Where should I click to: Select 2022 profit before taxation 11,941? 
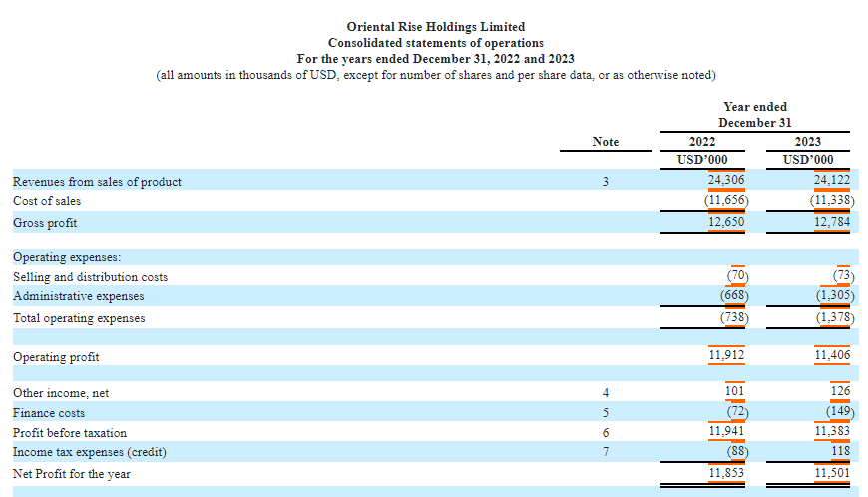click(726, 430)
